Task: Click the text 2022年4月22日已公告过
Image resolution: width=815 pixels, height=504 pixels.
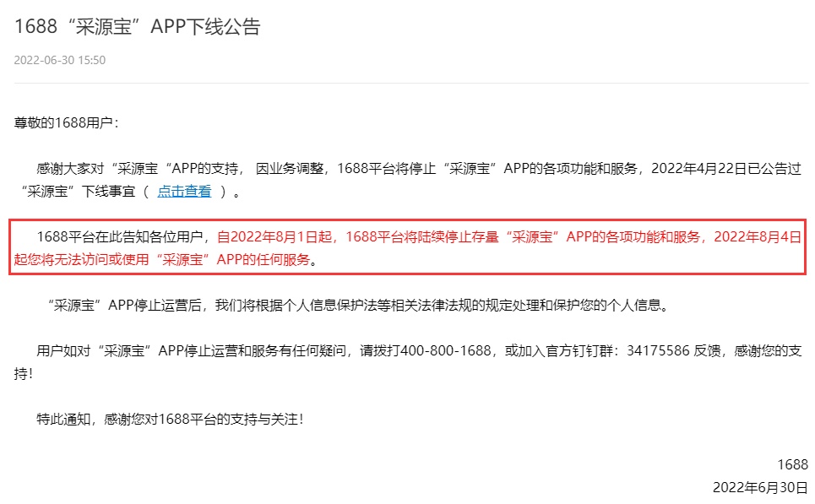Action: tap(726, 168)
